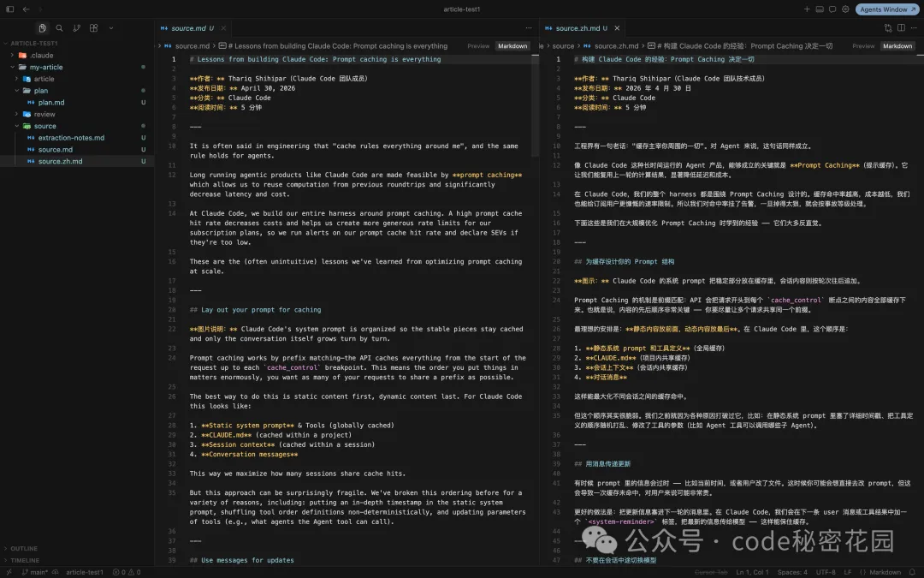
Task: Open the Source Control branch icon
Action: click(77, 27)
